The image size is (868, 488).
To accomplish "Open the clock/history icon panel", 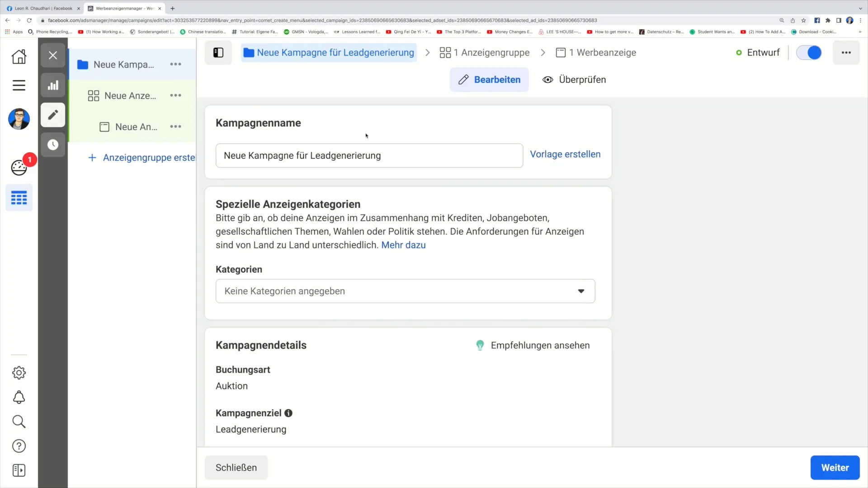I will [52, 145].
